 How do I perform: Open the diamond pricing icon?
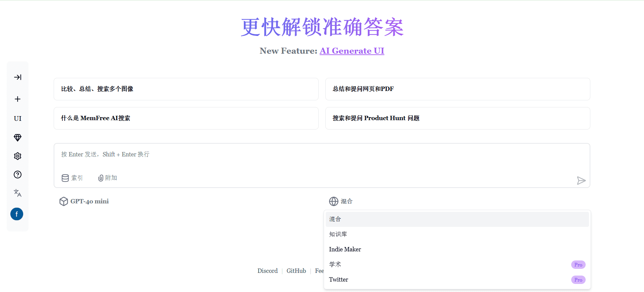[18, 138]
